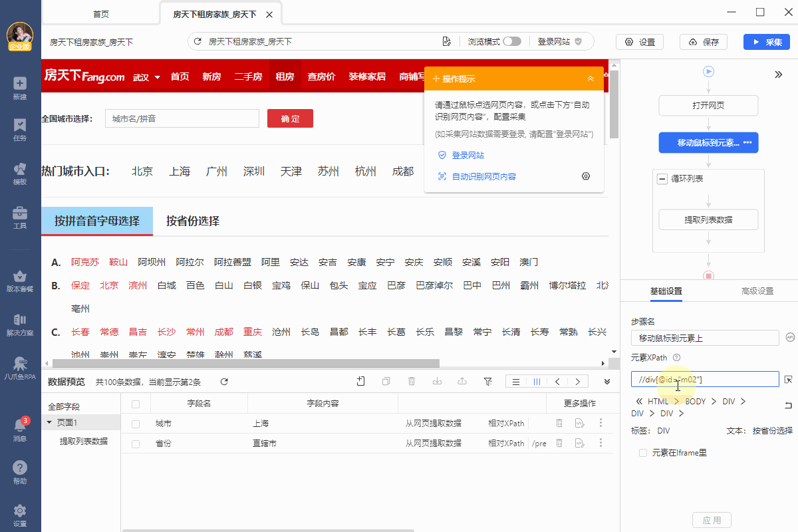Viewport: 798px width, 532px height.
Task: Open more options for 城市 row
Action: pos(600,423)
